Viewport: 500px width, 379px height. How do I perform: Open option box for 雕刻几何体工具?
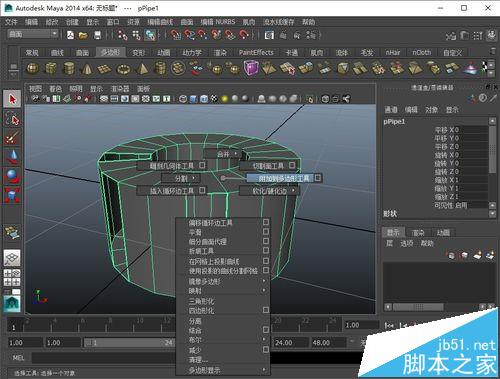pos(202,165)
